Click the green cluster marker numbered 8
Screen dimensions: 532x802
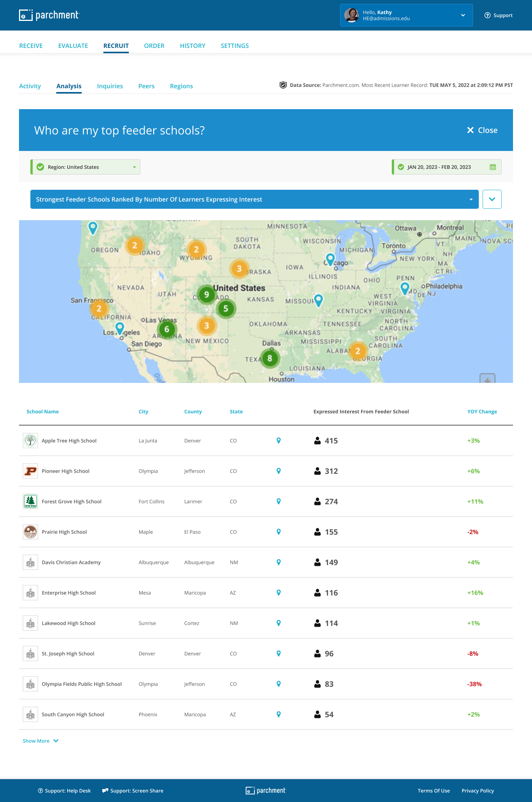click(270, 358)
